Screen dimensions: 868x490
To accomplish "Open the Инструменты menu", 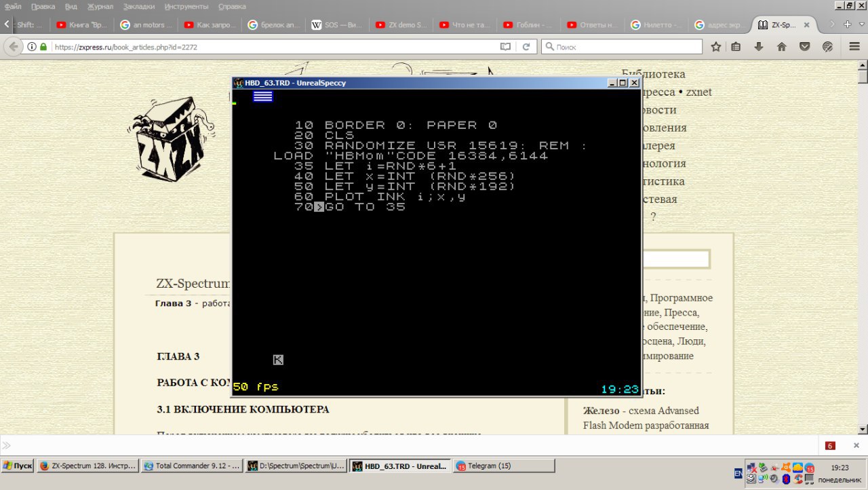I will pos(186,6).
